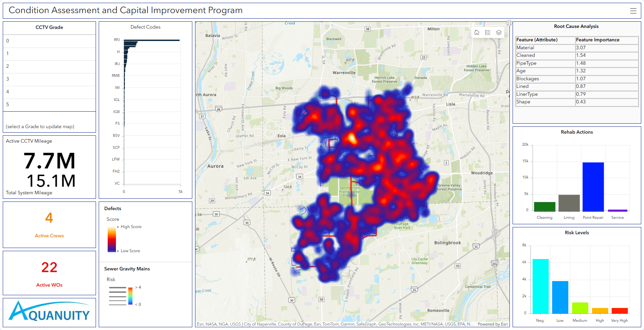Click the Defects score color ramp
644x330 pixels.
112,239
